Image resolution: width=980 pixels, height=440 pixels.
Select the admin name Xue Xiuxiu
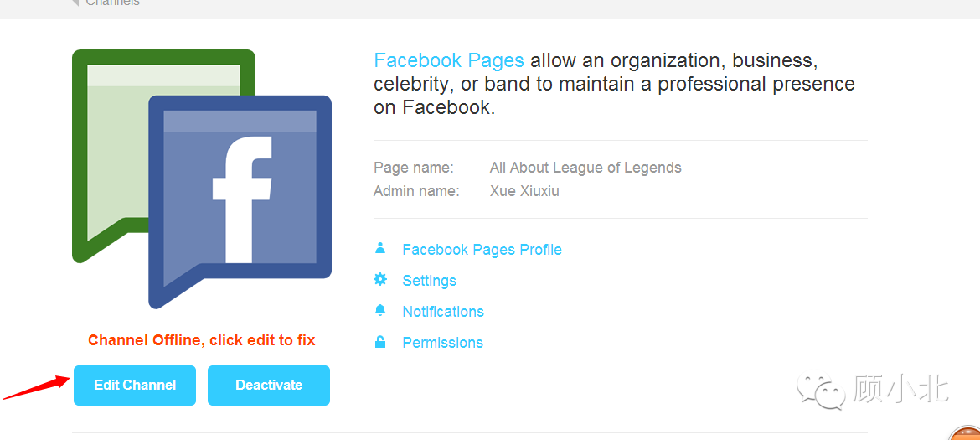coord(524,190)
